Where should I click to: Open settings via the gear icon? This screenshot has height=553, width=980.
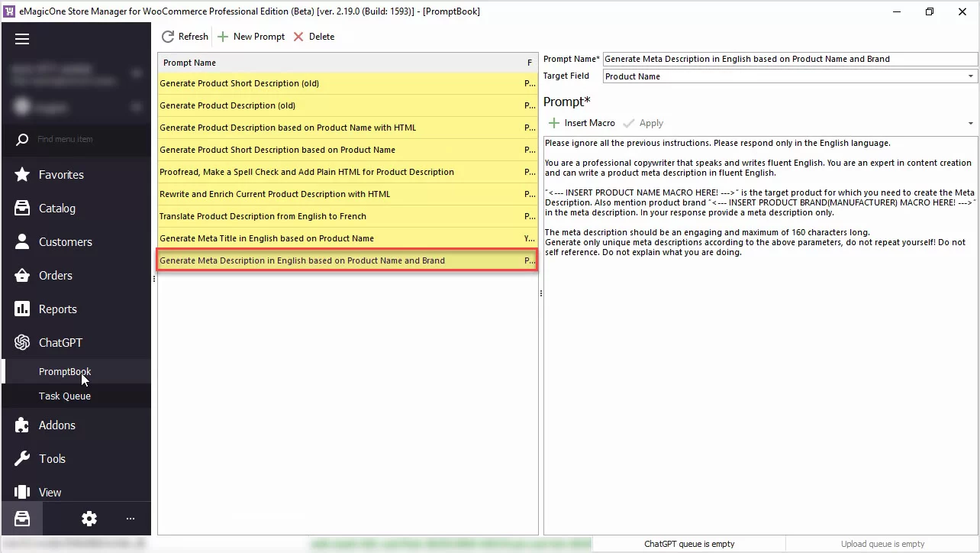coord(89,519)
